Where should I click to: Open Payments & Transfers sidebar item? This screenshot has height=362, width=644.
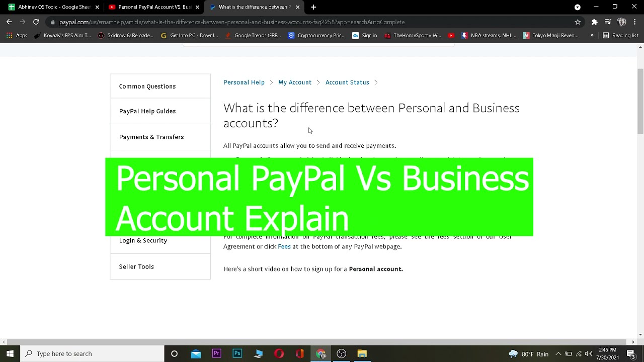(x=160, y=137)
